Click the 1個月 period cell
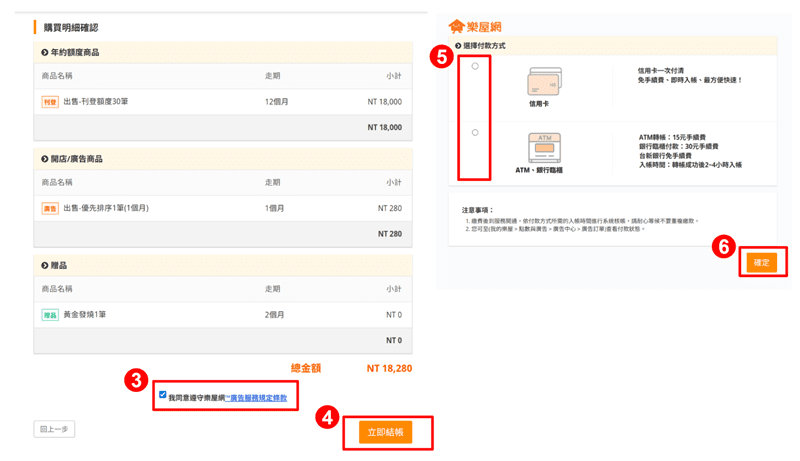 point(274,209)
